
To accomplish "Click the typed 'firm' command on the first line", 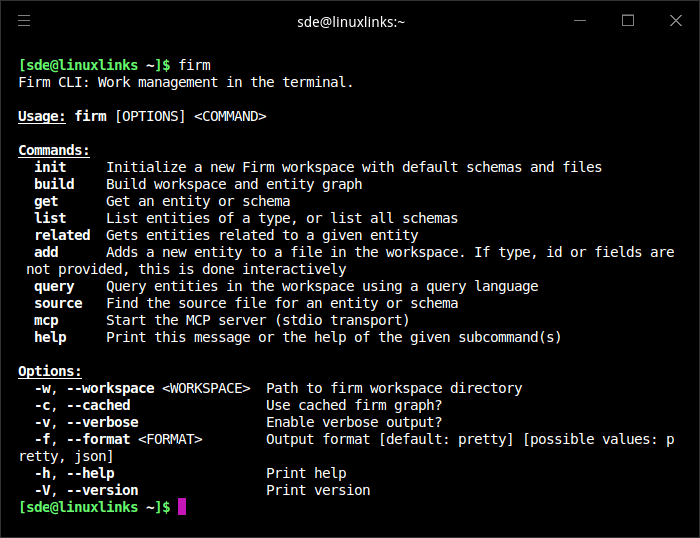I will coord(195,65).
